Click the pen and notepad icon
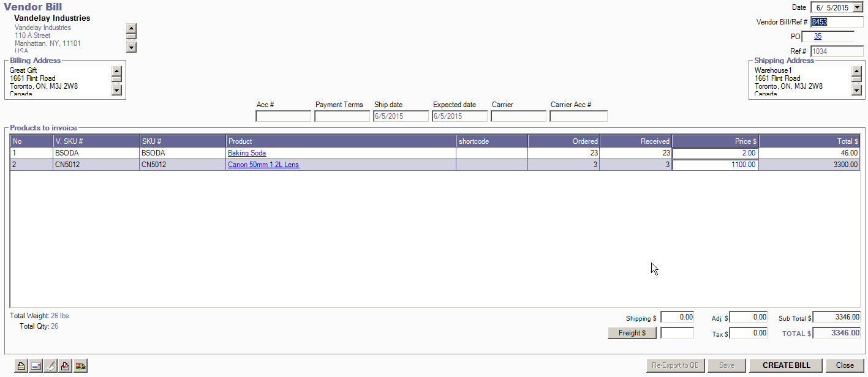This screenshot has height=377, width=868. (x=51, y=366)
